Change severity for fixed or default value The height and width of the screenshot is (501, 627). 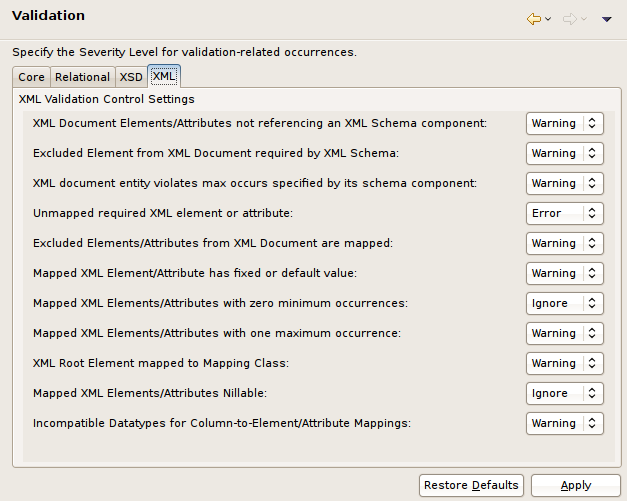(564, 273)
